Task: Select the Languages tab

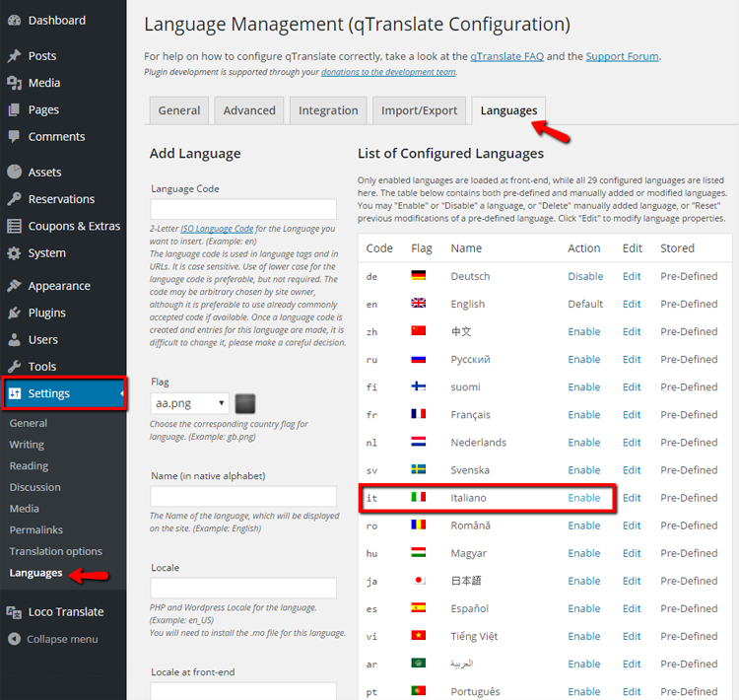Action: coord(508,110)
